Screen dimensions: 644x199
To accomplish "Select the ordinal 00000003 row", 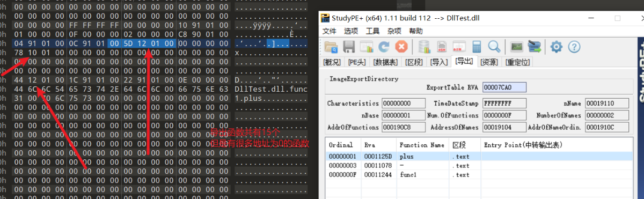I will tap(479, 166).
